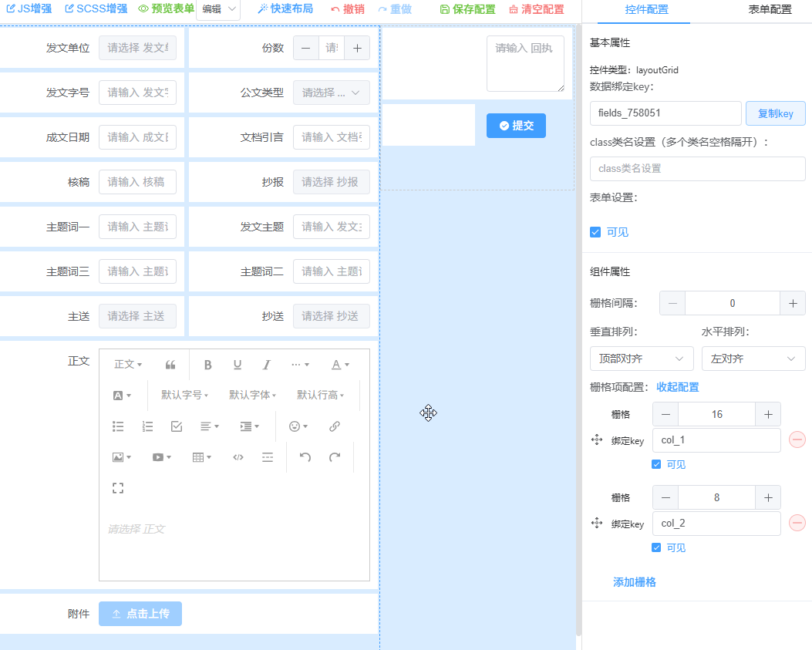The height and width of the screenshot is (650, 812).
Task: Remove the col_1 grid item
Action: coord(797,440)
